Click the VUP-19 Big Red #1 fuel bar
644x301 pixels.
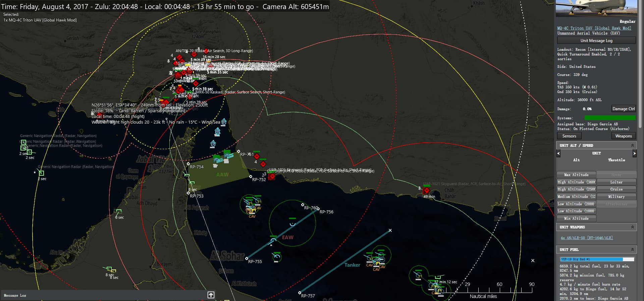click(x=597, y=259)
